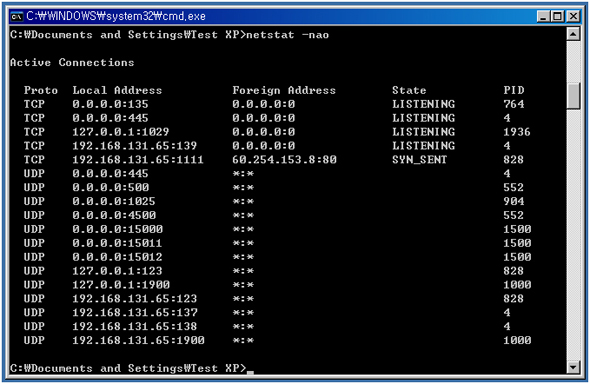The image size is (590, 384).
Task: Click local address 0.0.0.0:1025
Action: 114,202
